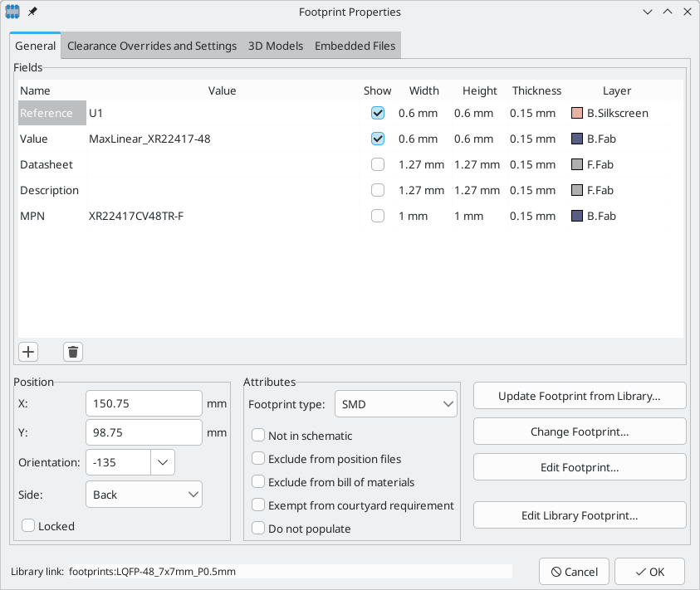Viewport: 700px width, 590px height.
Task: Click the delete field trash icon
Action: click(x=73, y=352)
